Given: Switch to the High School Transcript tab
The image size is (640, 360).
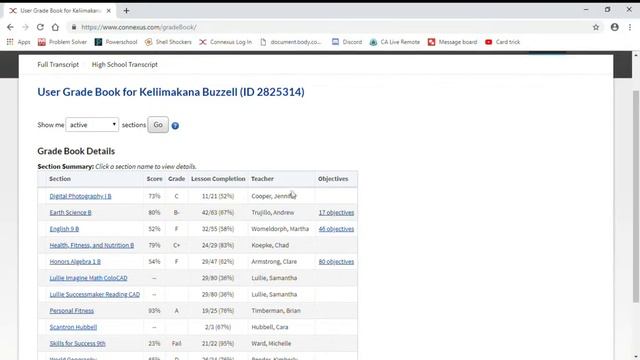Looking at the screenshot, I should tap(124, 64).
